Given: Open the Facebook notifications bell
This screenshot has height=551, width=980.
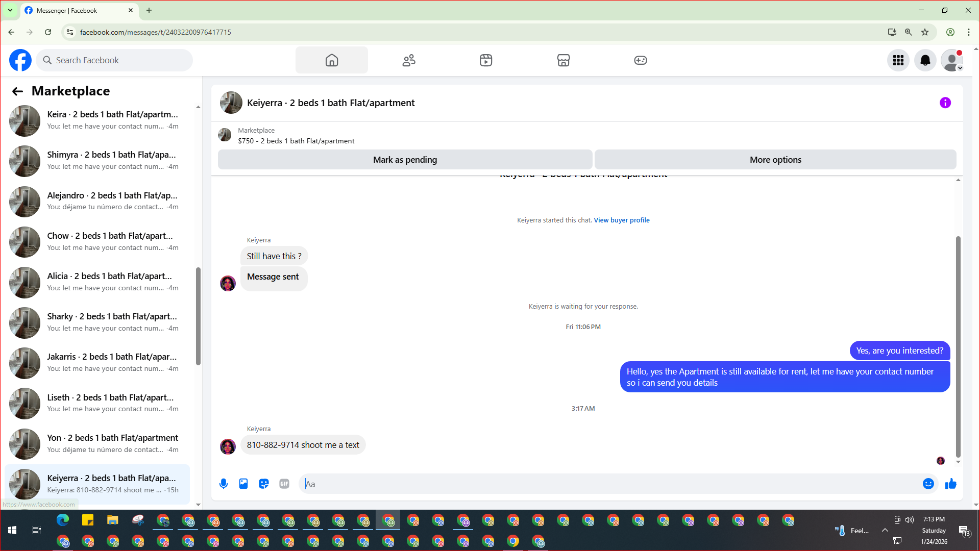Looking at the screenshot, I should click(925, 60).
